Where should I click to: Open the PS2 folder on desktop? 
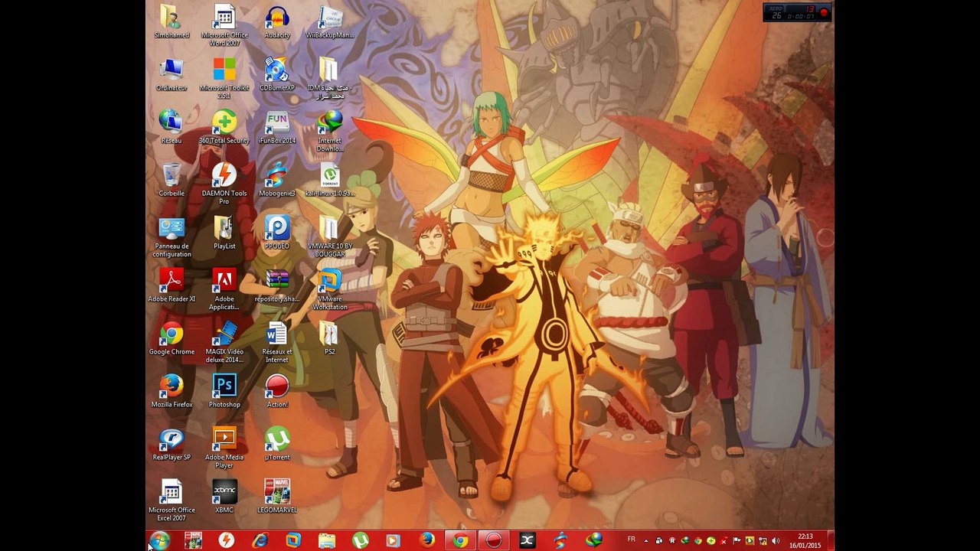[x=329, y=338]
